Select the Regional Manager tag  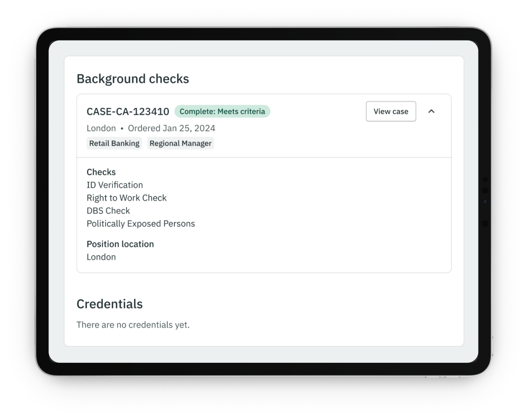(180, 143)
